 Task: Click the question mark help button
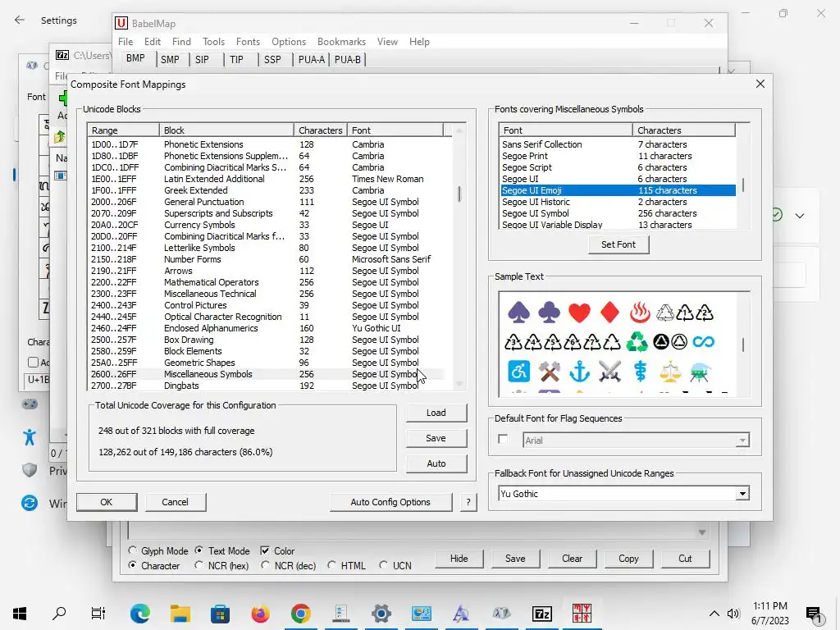point(468,502)
